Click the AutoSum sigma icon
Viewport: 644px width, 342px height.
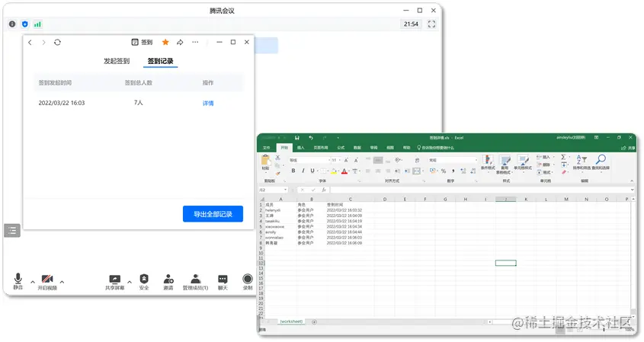pyautogui.click(x=563, y=157)
